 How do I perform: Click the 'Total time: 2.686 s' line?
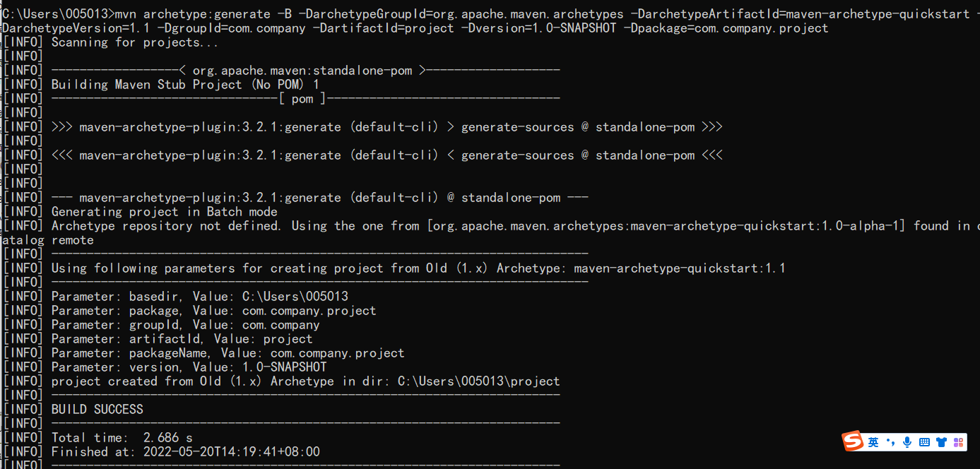(x=122, y=438)
